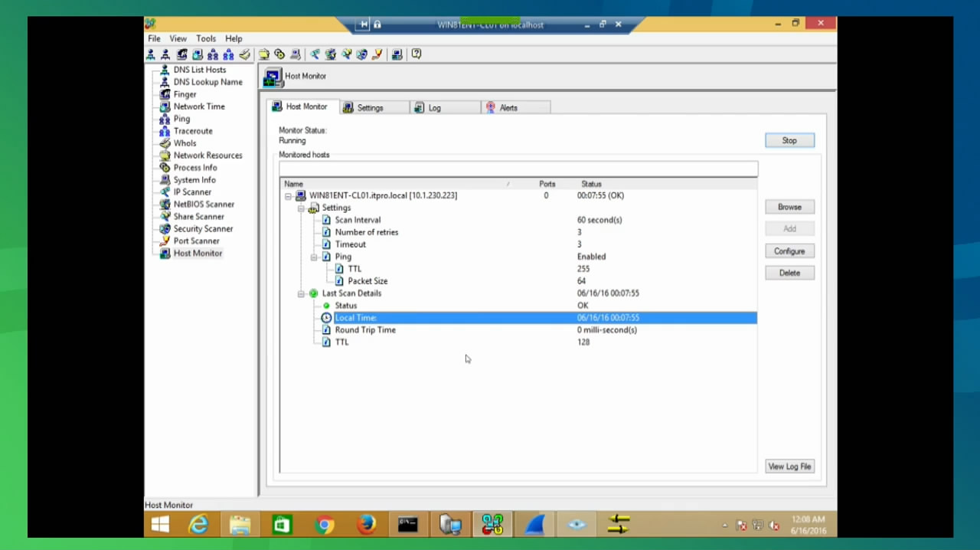Select the Scan Interval row
980x550 pixels.
(518, 220)
